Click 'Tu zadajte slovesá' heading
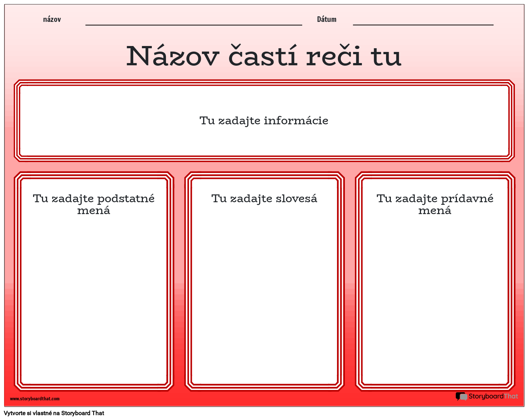This screenshot has height=420, width=529. 264,199
